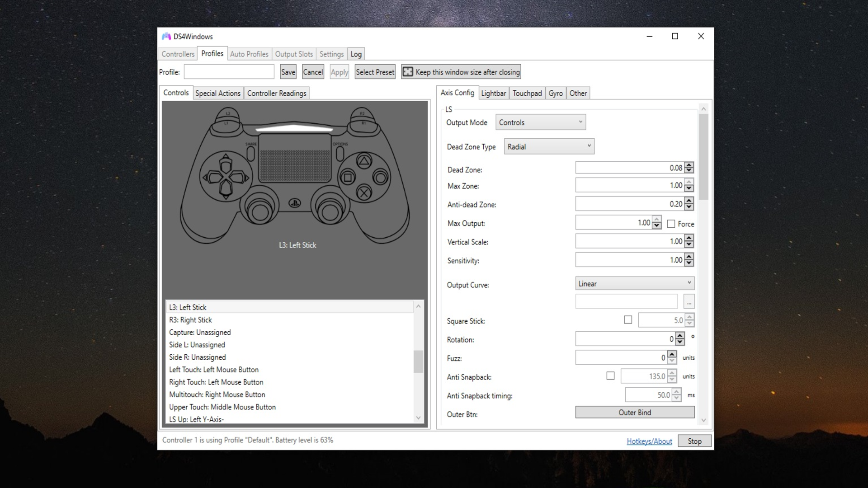868x488 pixels.
Task: Open the Auto Profiles tab
Action: point(249,54)
